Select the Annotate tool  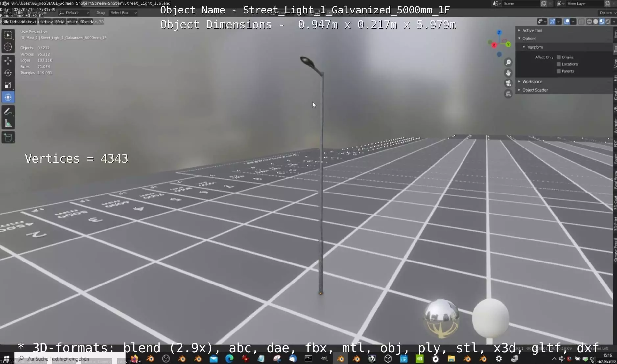click(x=8, y=112)
